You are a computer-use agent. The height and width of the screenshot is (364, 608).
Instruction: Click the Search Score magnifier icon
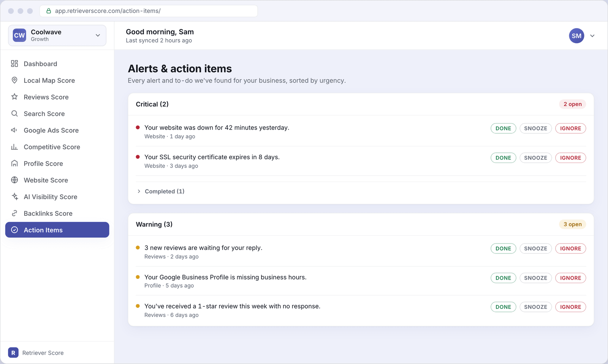(x=14, y=113)
